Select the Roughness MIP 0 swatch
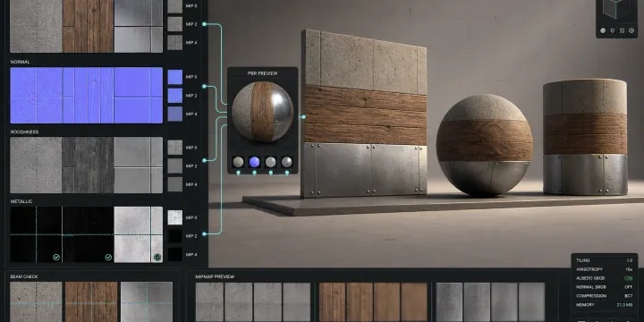The height and width of the screenshot is (322, 644). 175,148
